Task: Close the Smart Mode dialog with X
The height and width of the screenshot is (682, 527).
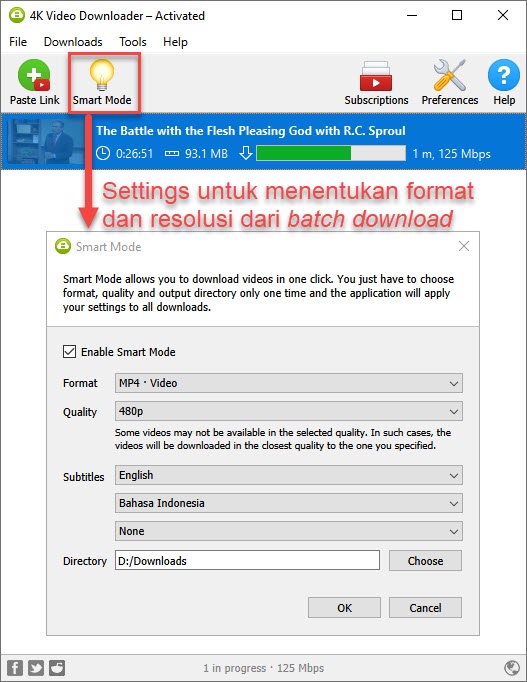Action: point(464,246)
